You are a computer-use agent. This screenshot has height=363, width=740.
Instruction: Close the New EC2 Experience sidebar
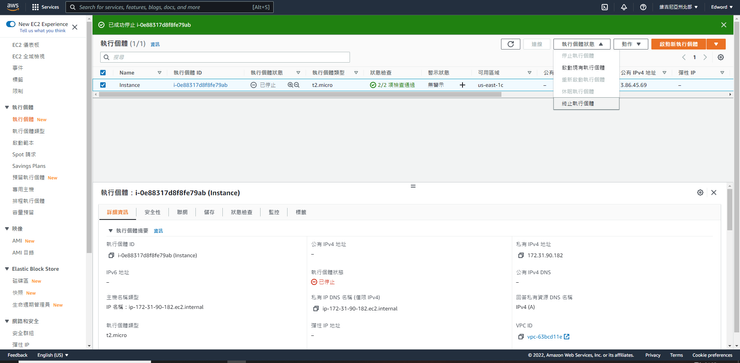[x=75, y=27]
